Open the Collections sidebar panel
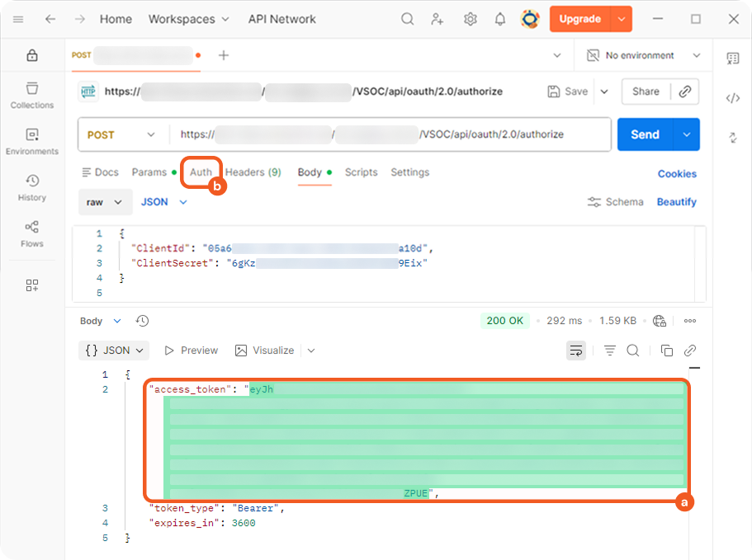Image resolution: width=752 pixels, height=560 pixels. click(x=32, y=95)
